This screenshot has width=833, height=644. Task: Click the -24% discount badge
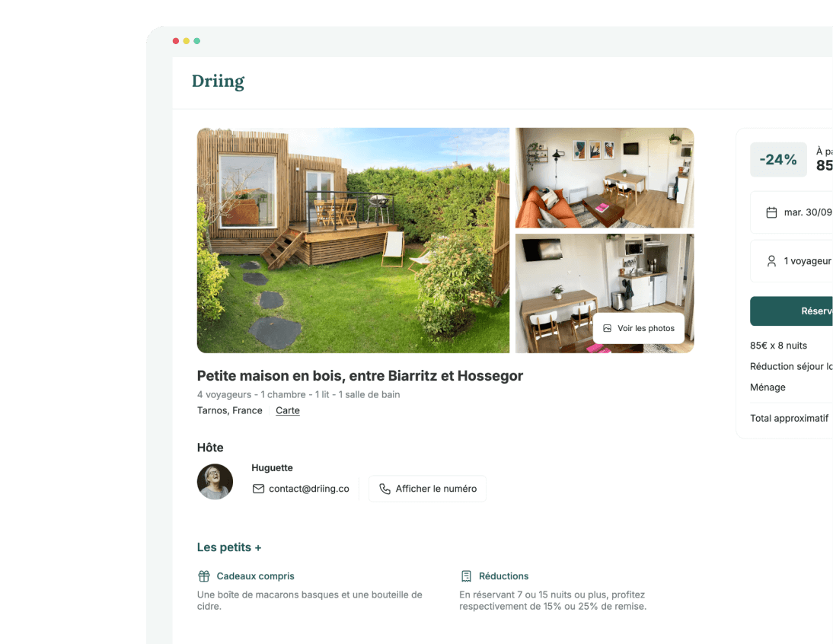(x=778, y=159)
